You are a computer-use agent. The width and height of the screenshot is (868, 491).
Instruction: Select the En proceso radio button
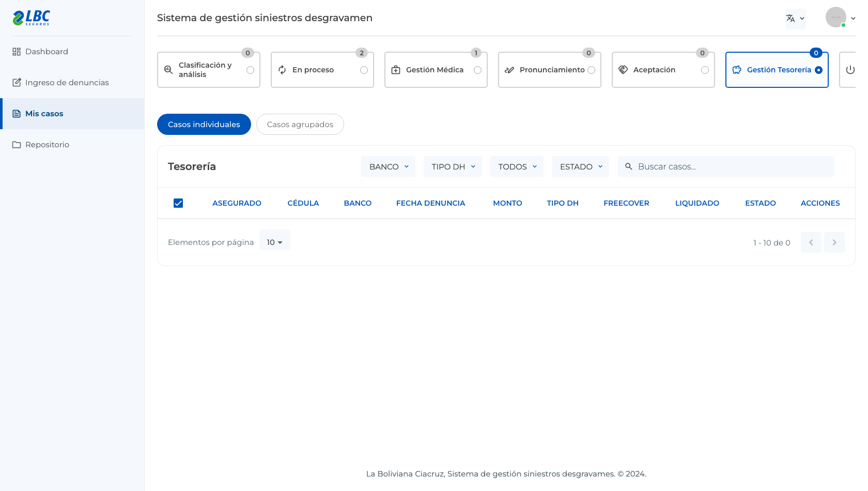[364, 70]
